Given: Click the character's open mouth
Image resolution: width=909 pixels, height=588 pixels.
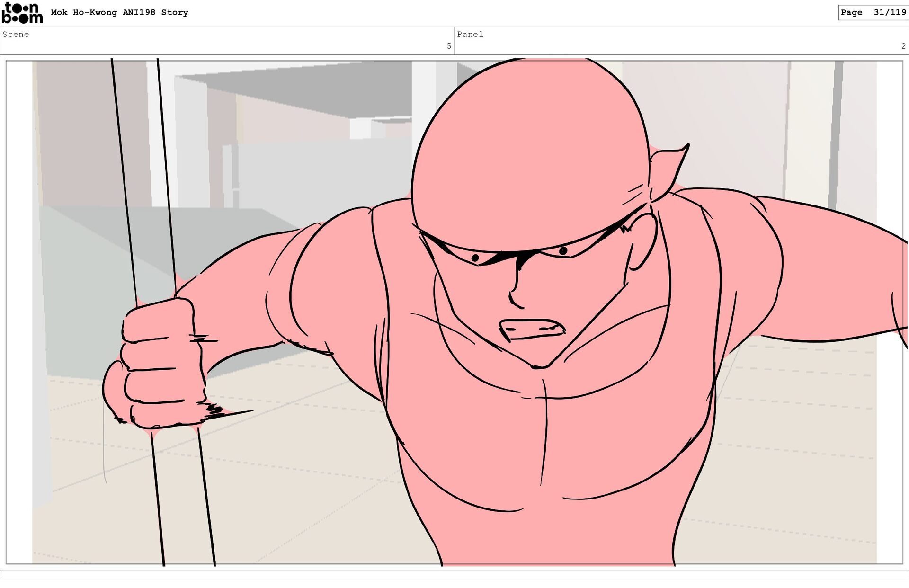Looking at the screenshot, I should tap(533, 329).
